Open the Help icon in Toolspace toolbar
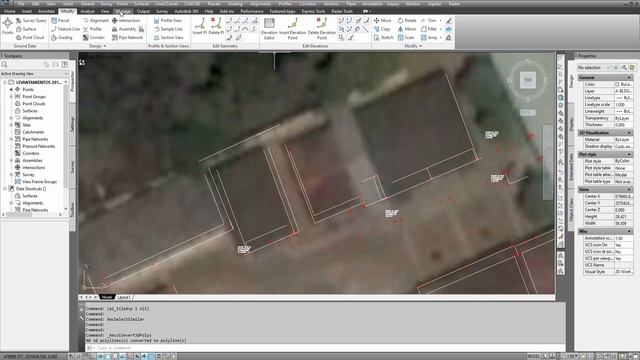 (64, 64)
